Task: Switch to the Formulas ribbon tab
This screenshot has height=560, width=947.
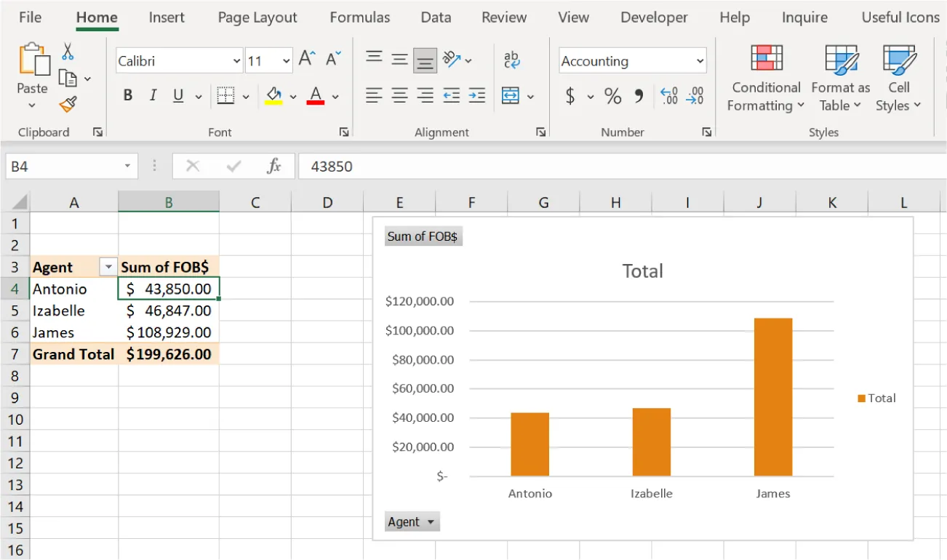Action: pyautogui.click(x=359, y=17)
